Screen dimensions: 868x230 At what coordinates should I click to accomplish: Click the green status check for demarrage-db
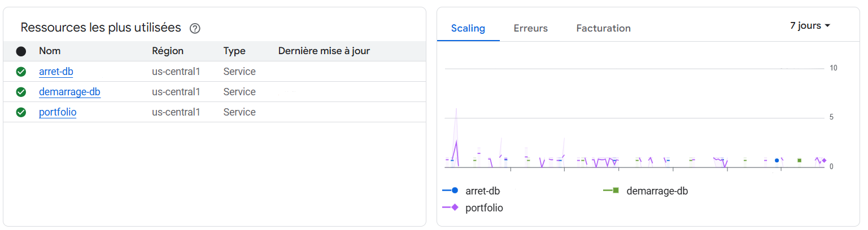point(21,92)
